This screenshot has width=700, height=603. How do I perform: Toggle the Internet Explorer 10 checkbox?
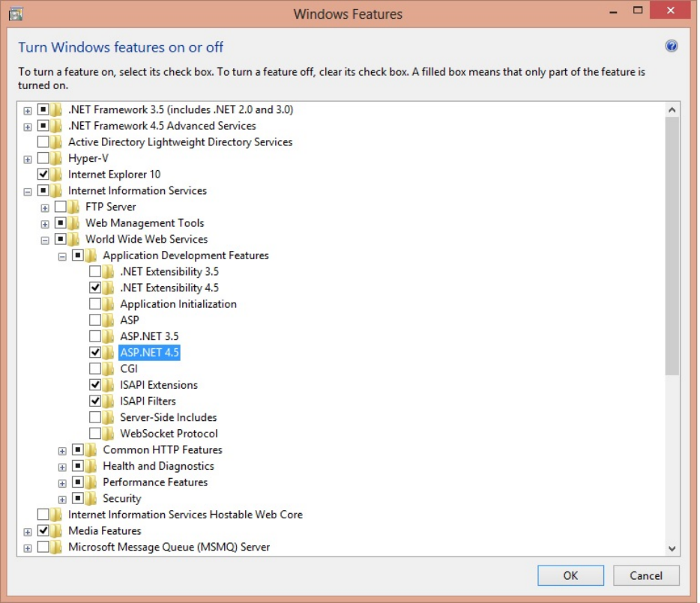pos(43,174)
